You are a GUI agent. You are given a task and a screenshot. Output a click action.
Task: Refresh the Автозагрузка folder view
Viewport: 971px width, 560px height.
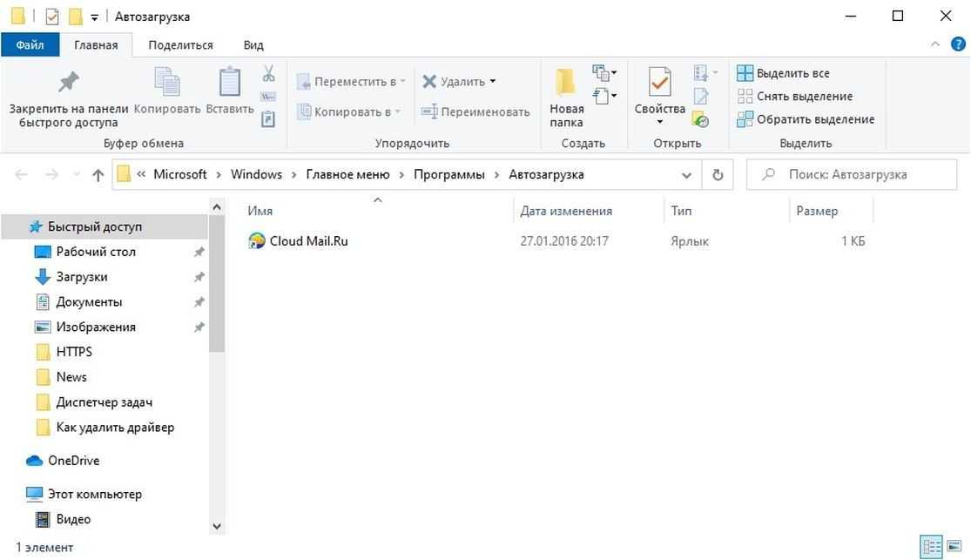718,174
